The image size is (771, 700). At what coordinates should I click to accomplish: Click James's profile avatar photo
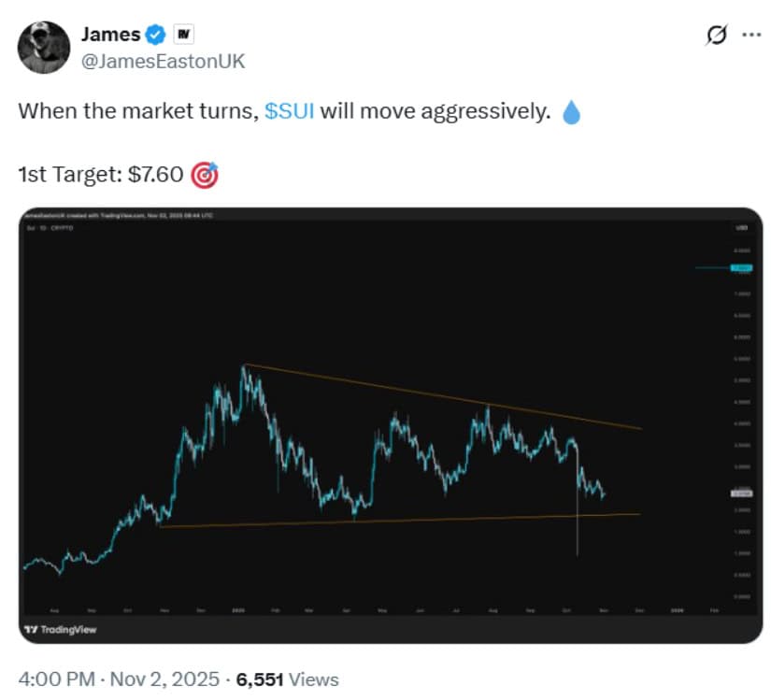tap(43, 42)
